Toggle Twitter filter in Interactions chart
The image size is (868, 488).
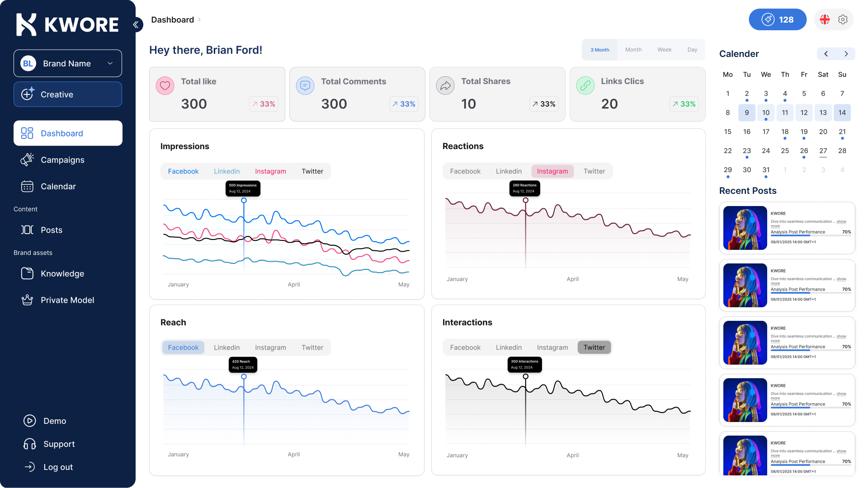click(x=594, y=347)
